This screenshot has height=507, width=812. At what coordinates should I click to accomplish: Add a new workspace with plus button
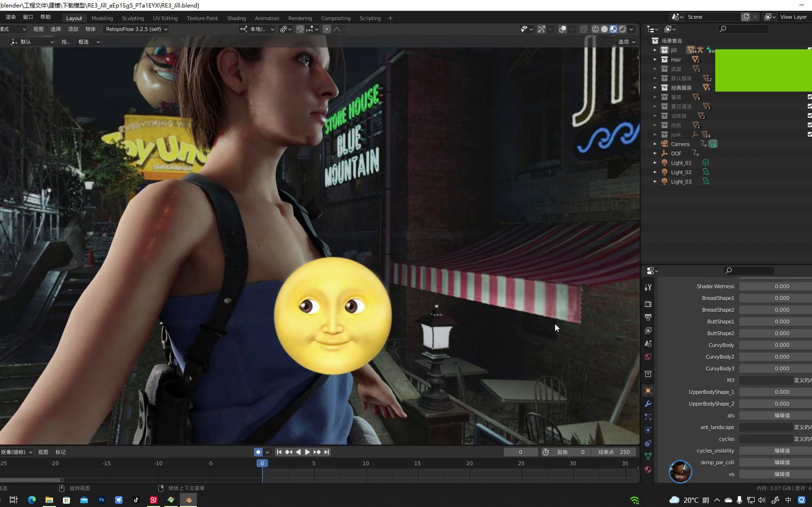(x=390, y=18)
